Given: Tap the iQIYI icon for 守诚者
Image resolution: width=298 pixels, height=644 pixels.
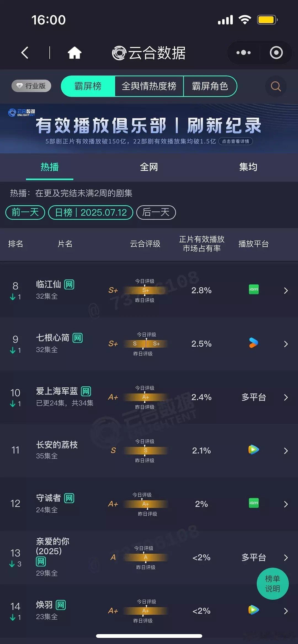Looking at the screenshot, I should point(254,503).
